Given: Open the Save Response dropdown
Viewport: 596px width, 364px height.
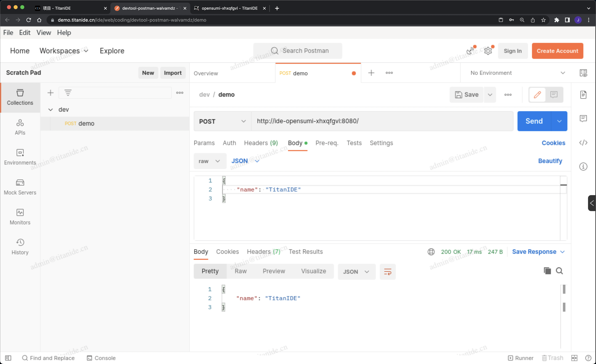Looking at the screenshot, I should tap(538, 252).
